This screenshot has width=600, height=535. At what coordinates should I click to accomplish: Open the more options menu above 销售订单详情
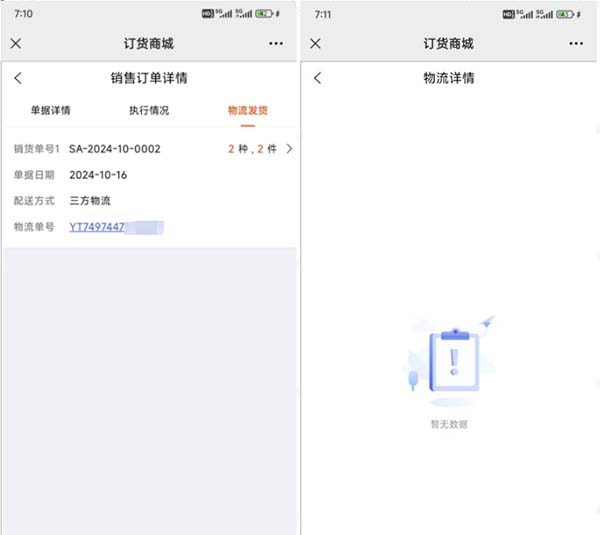point(276,44)
